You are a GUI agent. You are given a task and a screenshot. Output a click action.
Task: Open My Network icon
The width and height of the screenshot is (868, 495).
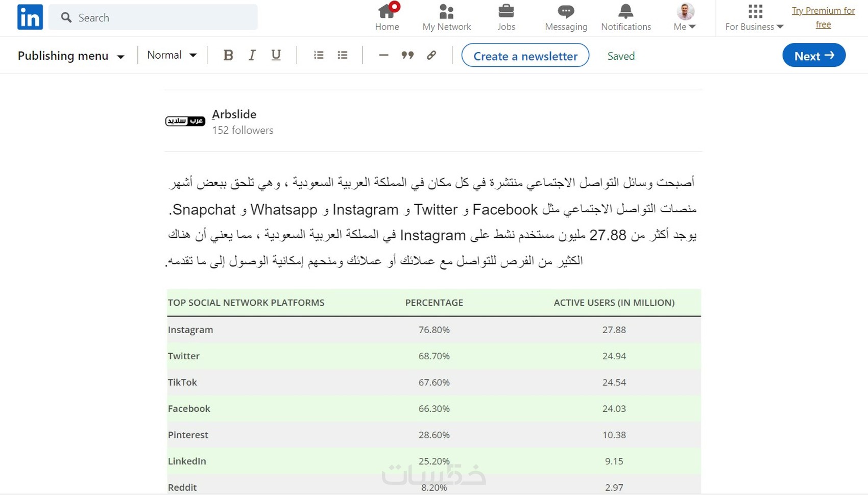pos(446,11)
